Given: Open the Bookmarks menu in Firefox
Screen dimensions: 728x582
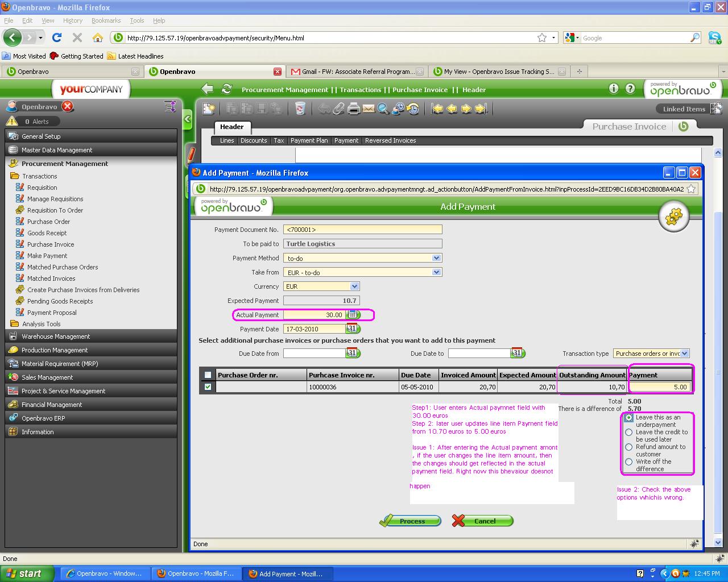Looking at the screenshot, I should click(x=106, y=20).
